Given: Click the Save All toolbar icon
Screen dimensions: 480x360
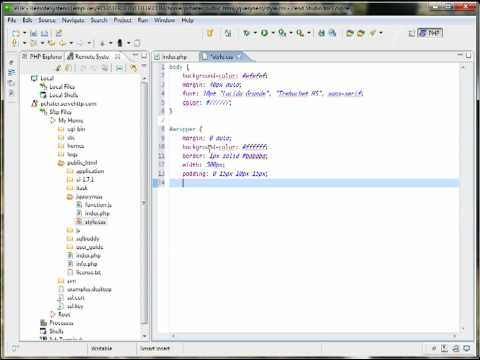Looking at the screenshot, I should [x=45, y=33].
